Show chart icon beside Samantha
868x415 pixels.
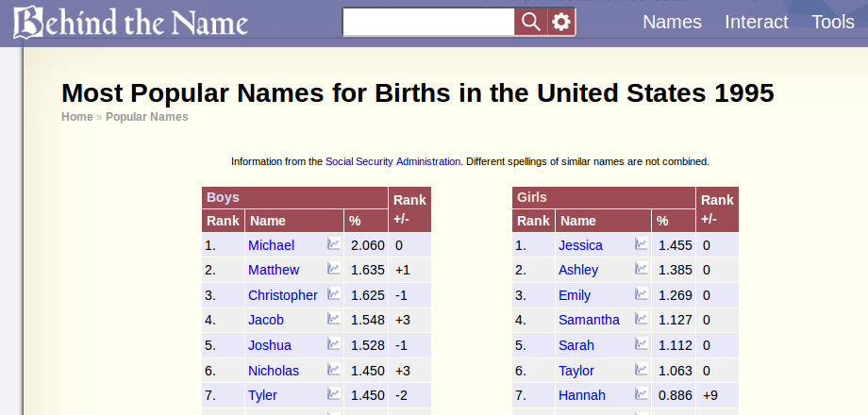[641, 319]
